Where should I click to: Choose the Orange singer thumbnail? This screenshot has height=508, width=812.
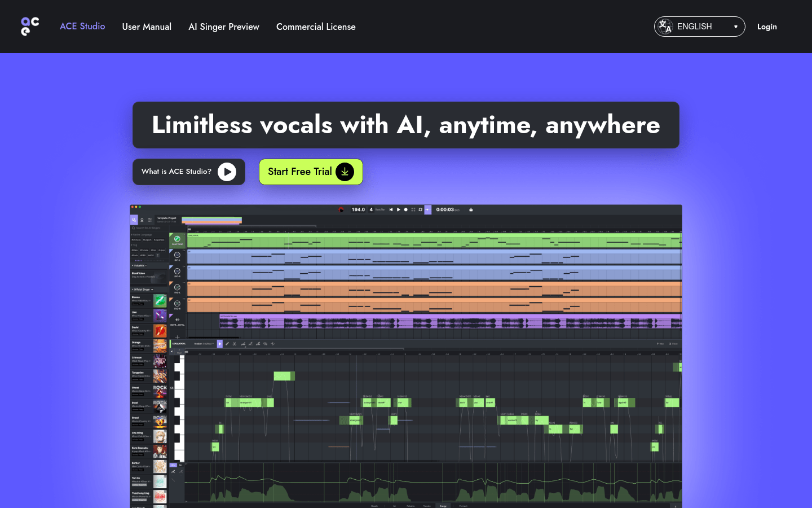click(160, 345)
